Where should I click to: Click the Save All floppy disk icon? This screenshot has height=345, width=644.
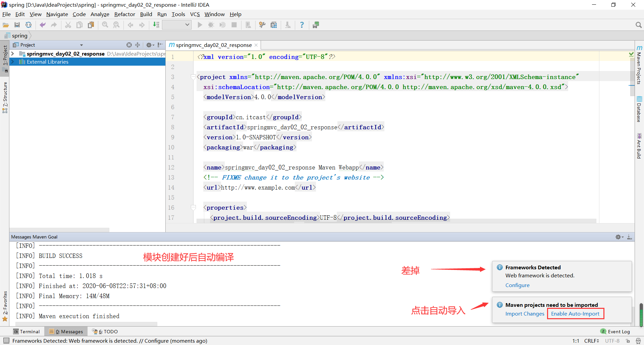pyautogui.click(x=17, y=25)
